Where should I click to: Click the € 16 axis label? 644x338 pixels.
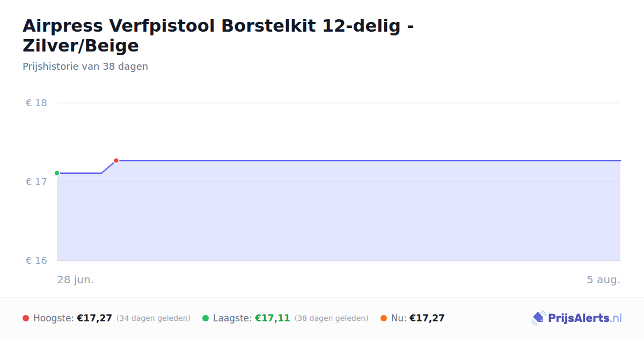coord(36,261)
